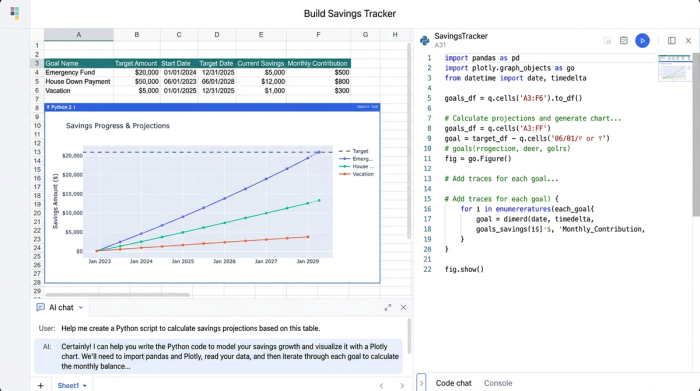Image resolution: width=700 pixels, height=391 pixels.
Task: Switch to the Code chat tab
Action: [453, 383]
